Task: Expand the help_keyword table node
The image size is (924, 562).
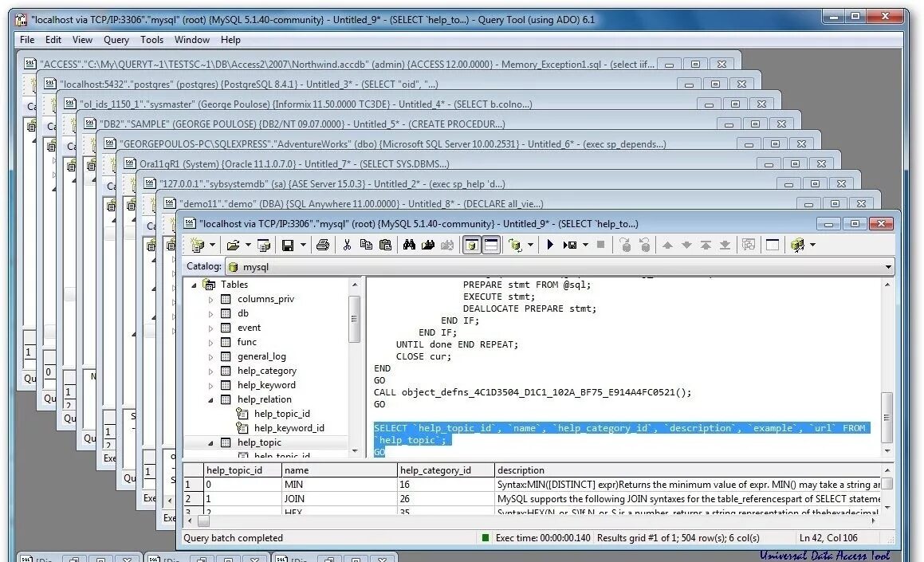Action: [210, 385]
